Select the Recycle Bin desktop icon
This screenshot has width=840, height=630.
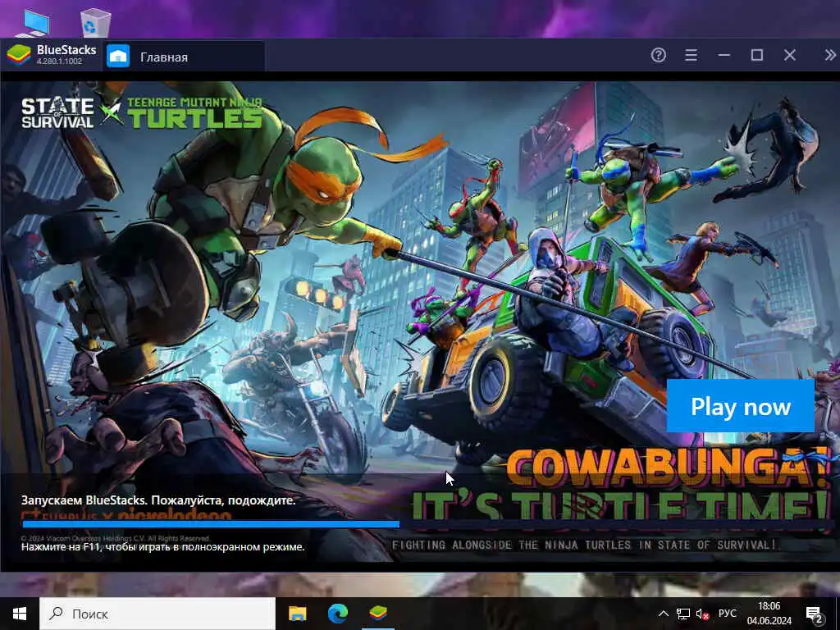pos(95,22)
